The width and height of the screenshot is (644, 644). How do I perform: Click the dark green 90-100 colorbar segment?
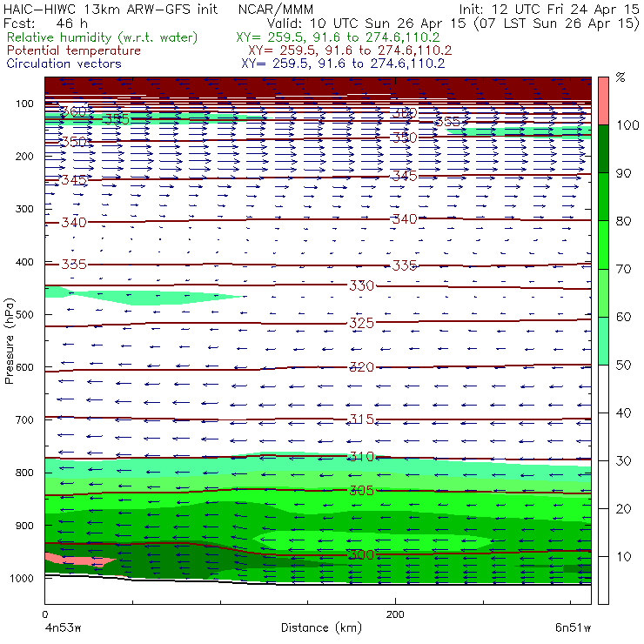coord(603,149)
